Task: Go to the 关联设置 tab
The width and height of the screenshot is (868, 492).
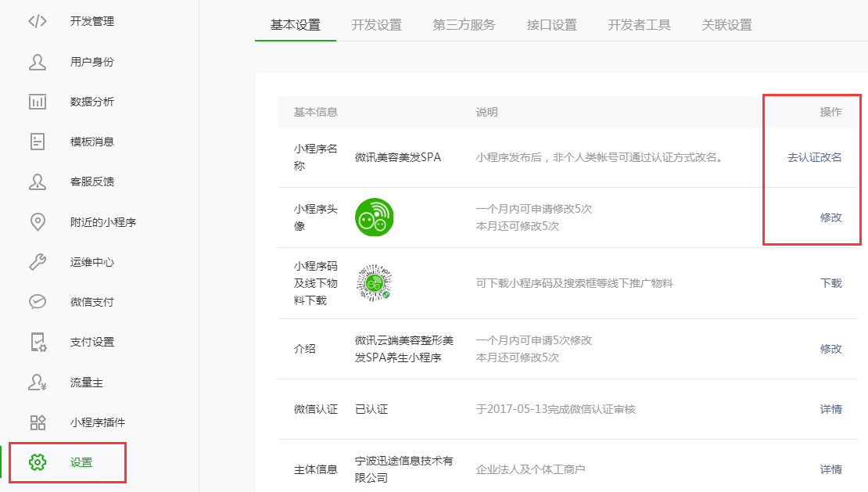Action: (x=726, y=25)
